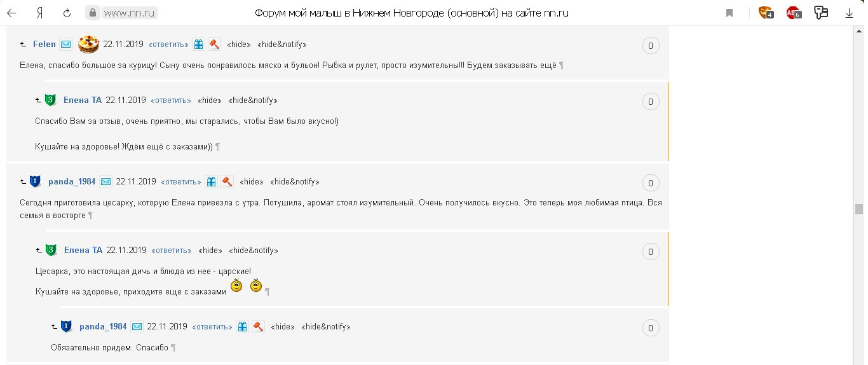This screenshot has height=365, width=868.
Task: Reload the page with the refresh icon
Action: pos(67,13)
